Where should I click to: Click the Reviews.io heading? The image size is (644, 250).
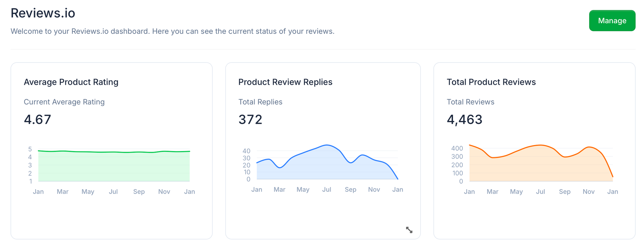43,13
